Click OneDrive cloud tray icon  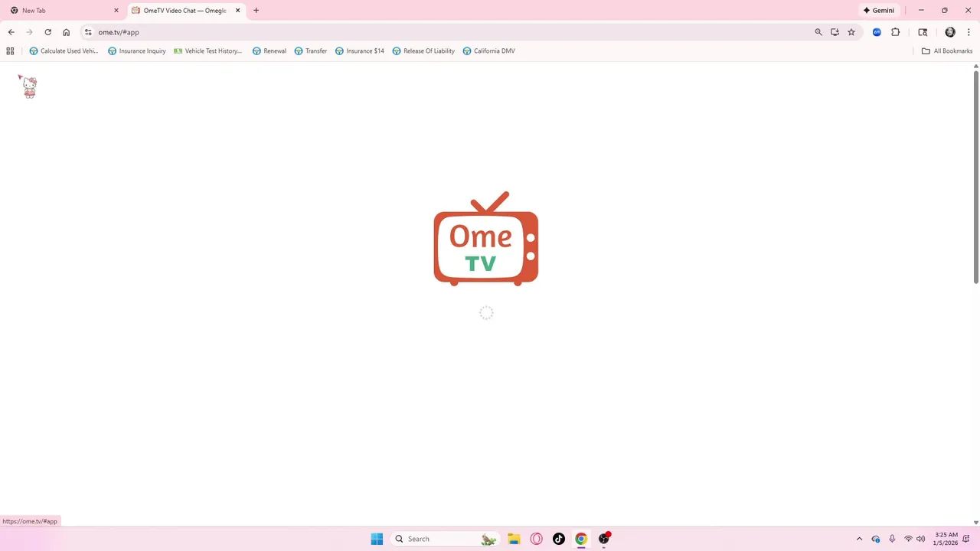click(876, 539)
